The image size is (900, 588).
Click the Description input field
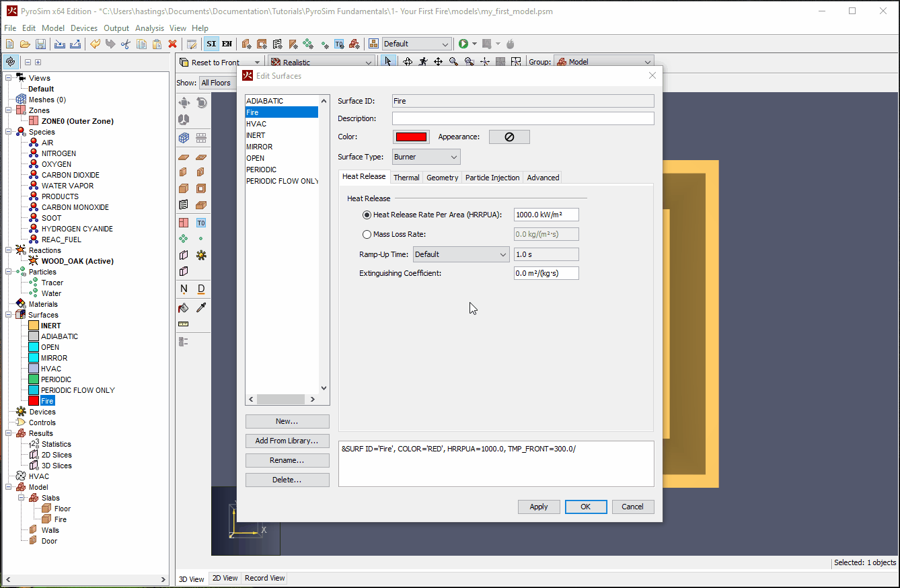[523, 118]
